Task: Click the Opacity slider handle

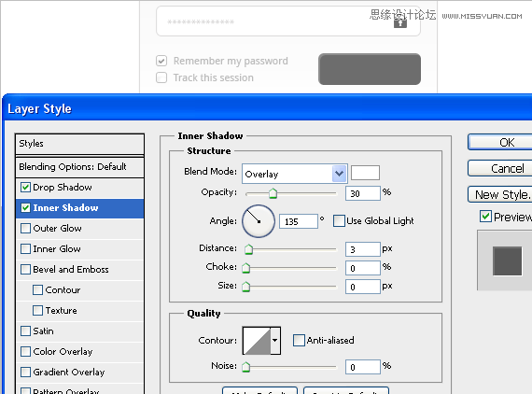Action: point(273,194)
